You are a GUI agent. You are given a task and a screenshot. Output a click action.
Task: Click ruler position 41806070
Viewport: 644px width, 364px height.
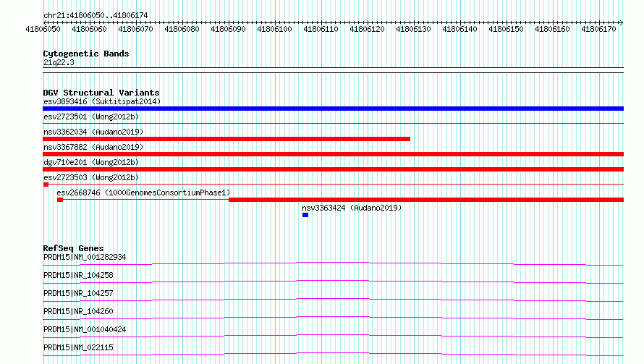click(135, 29)
